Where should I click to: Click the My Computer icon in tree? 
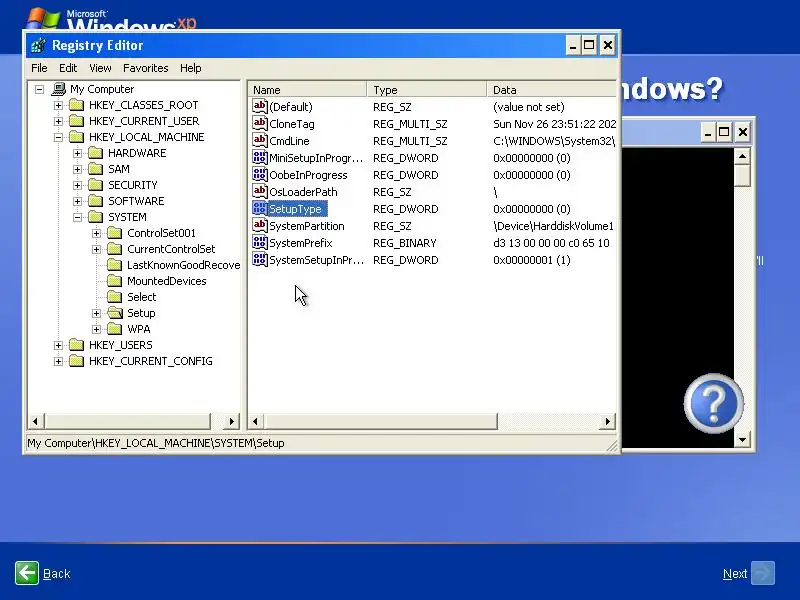point(59,89)
